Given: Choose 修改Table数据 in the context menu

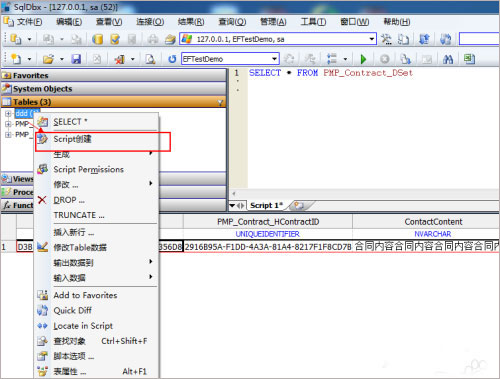Looking at the screenshot, I should pyautogui.click(x=97, y=247).
